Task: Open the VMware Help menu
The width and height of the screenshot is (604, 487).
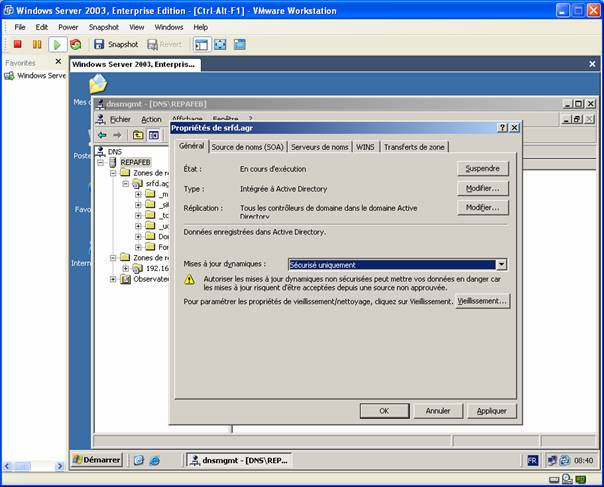Action: (x=200, y=27)
